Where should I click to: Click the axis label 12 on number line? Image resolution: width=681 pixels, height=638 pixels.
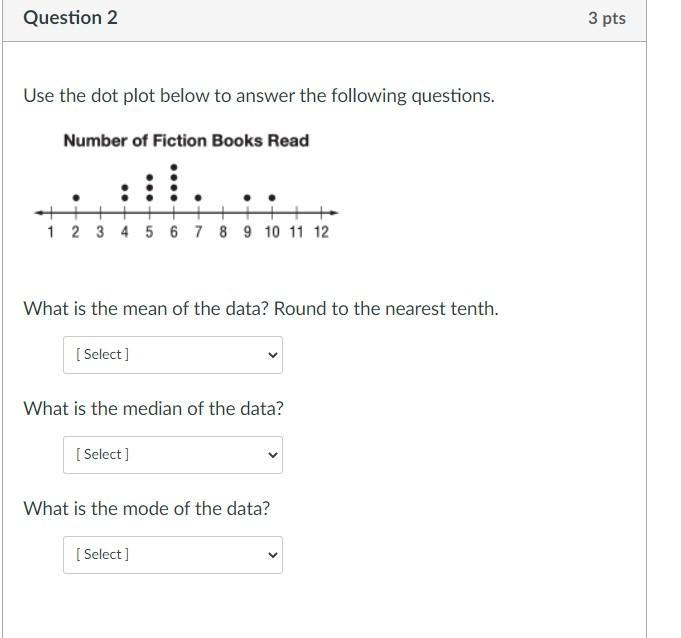tap(321, 232)
